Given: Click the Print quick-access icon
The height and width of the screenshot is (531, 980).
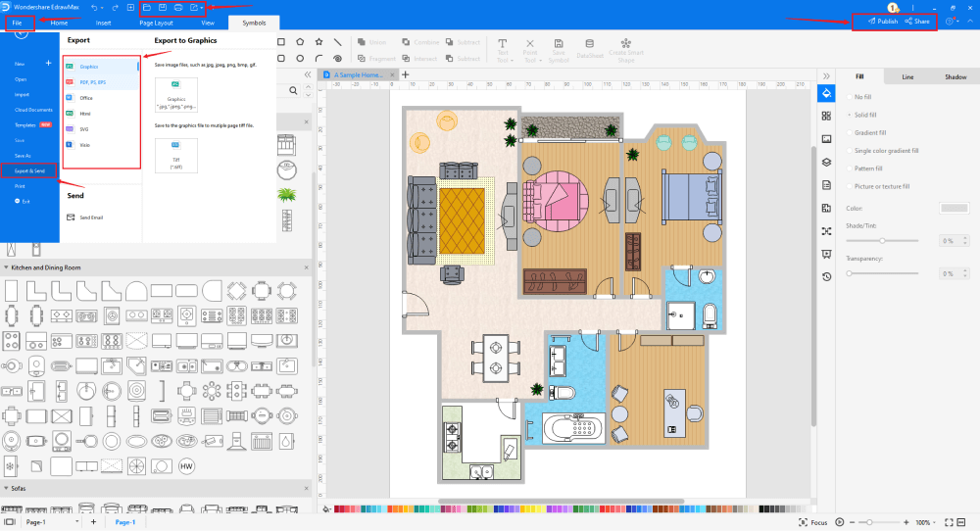Looking at the screenshot, I should click(x=178, y=8).
